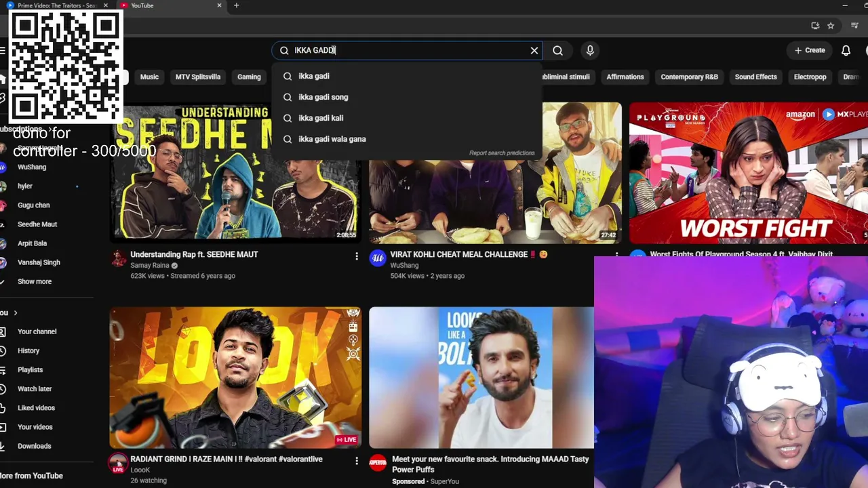The width and height of the screenshot is (868, 488).
Task: Click WuShang avatar beside Virat Kohli video title
Action: coord(378,258)
